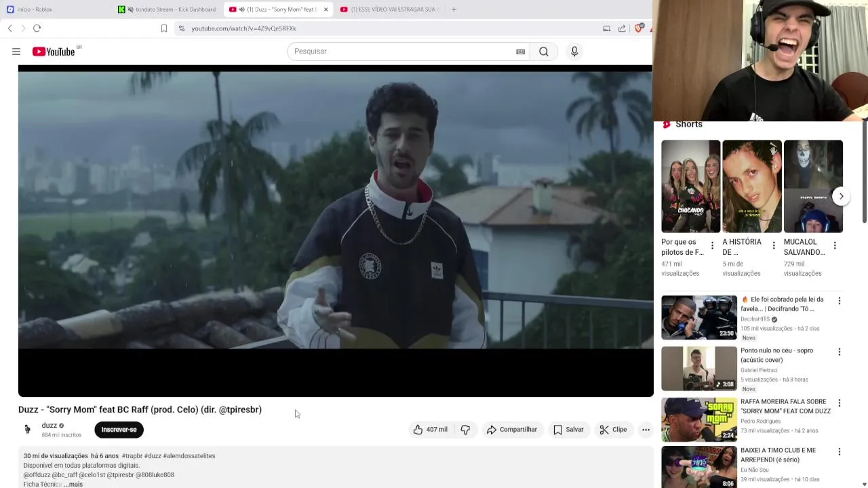
Task: Open options for 'Ele foi cobrado' video
Action: (839, 301)
